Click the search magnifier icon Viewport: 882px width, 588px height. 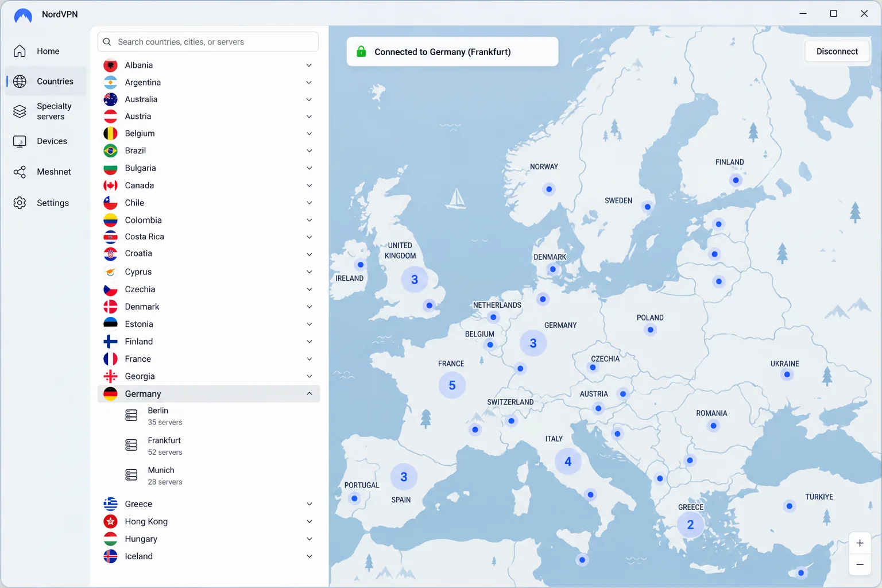(107, 42)
